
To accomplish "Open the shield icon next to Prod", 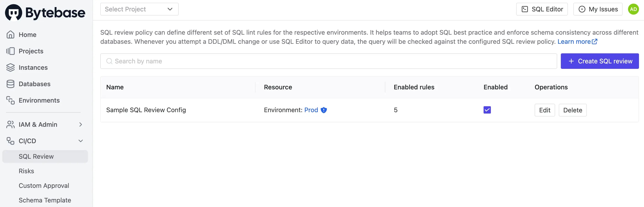I will pos(324,110).
